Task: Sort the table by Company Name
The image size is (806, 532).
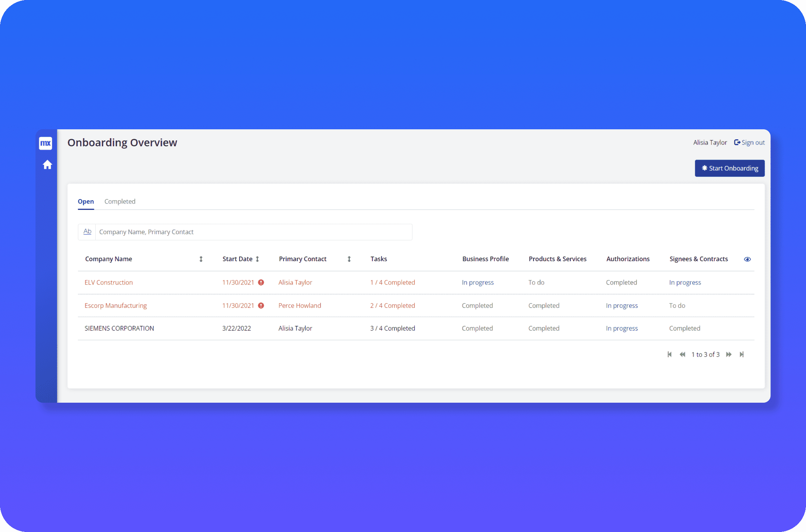Action: coord(201,259)
